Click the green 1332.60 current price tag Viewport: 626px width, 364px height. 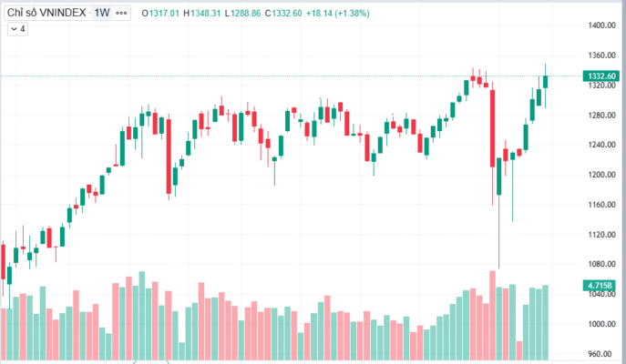[x=599, y=76]
